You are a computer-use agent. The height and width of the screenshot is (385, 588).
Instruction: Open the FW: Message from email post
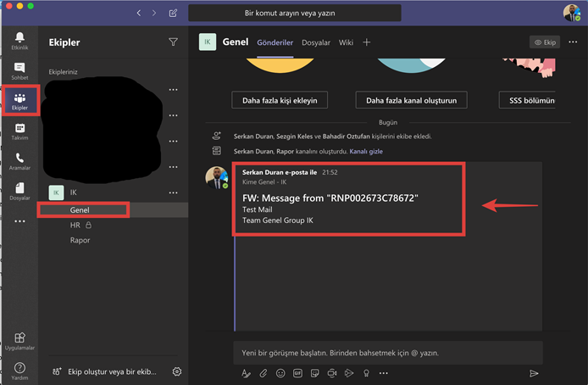click(x=330, y=198)
